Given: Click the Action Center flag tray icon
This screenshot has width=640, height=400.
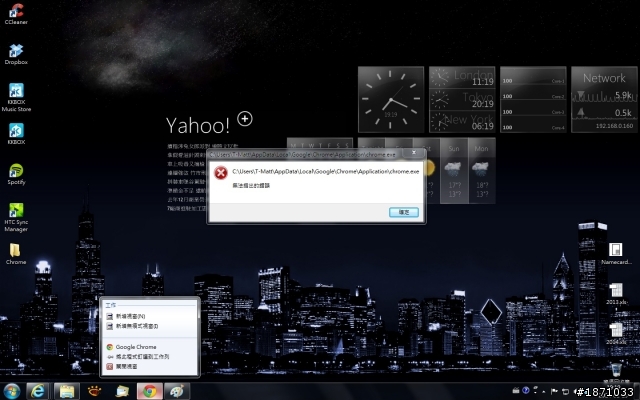Looking at the screenshot, I should click(554, 391).
